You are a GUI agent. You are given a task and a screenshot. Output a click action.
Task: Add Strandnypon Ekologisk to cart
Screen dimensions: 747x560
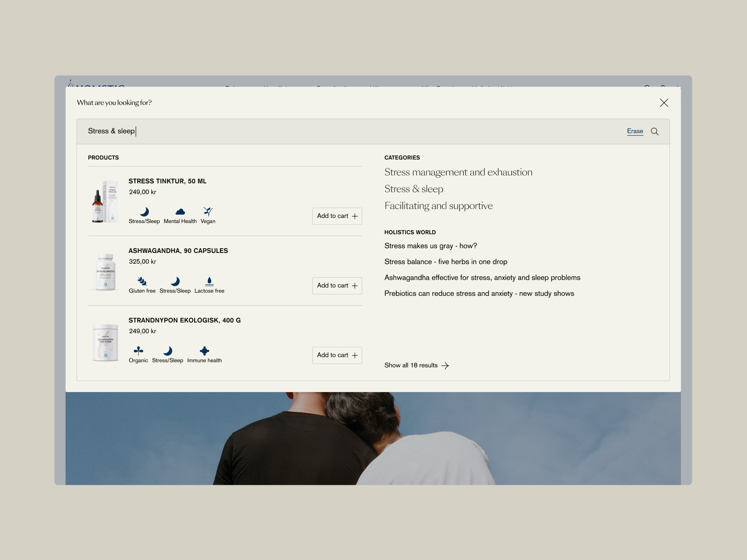pyautogui.click(x=337, y=355)
